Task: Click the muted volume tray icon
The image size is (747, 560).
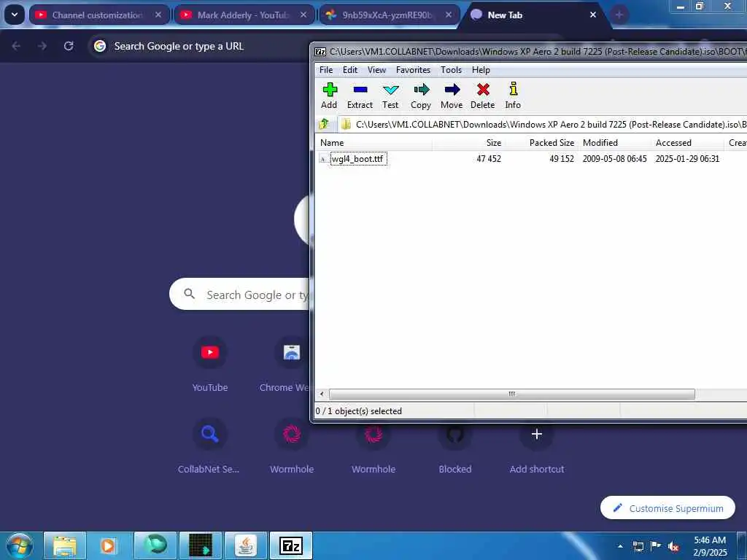Action: click(673, 547)
